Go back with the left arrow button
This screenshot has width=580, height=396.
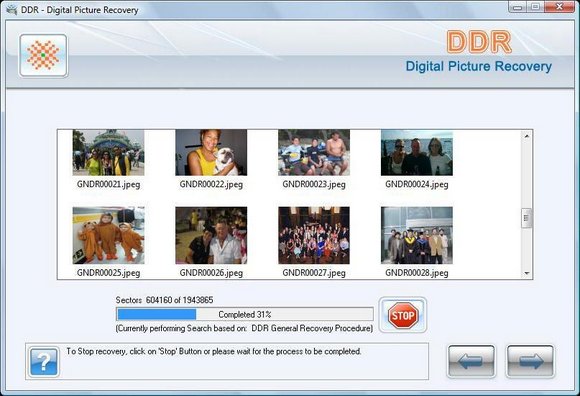pyautogui.click(x=471, y=361)
